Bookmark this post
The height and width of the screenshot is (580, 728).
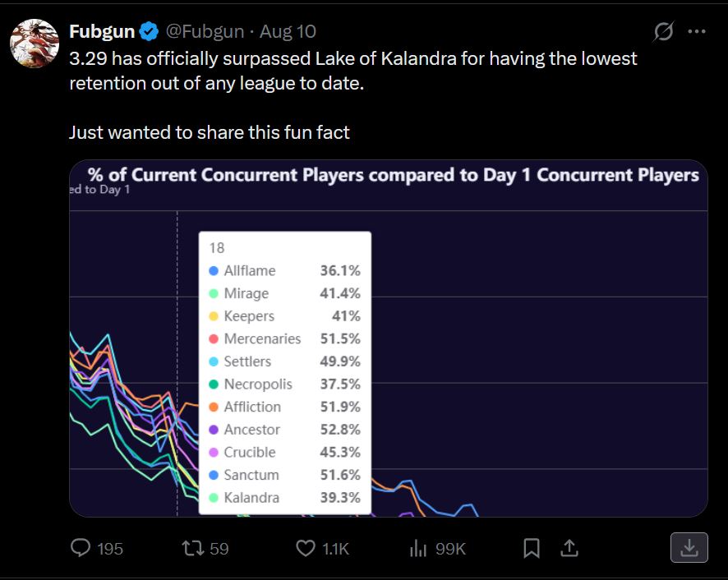(x=531, y=548)
